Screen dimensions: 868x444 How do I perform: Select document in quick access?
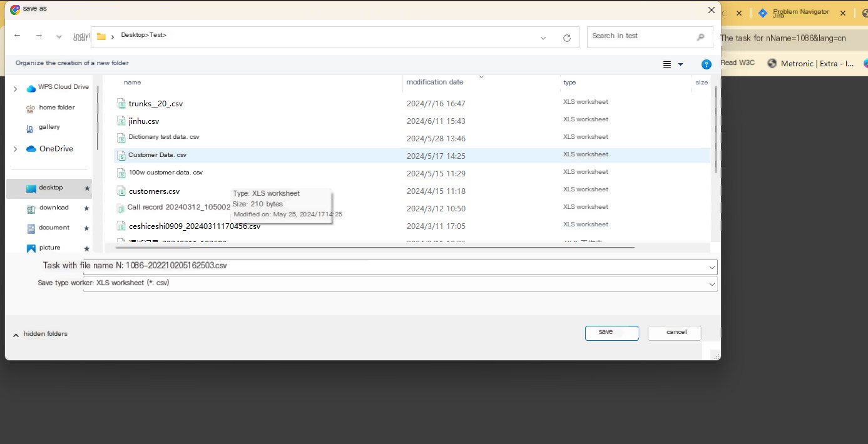(48, 228)
